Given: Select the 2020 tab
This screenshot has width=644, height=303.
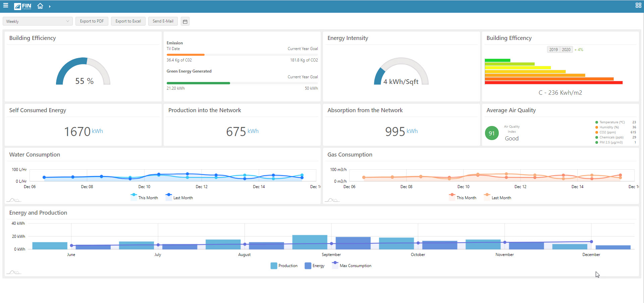Looking at the screenshot, I should click(566, 50).
